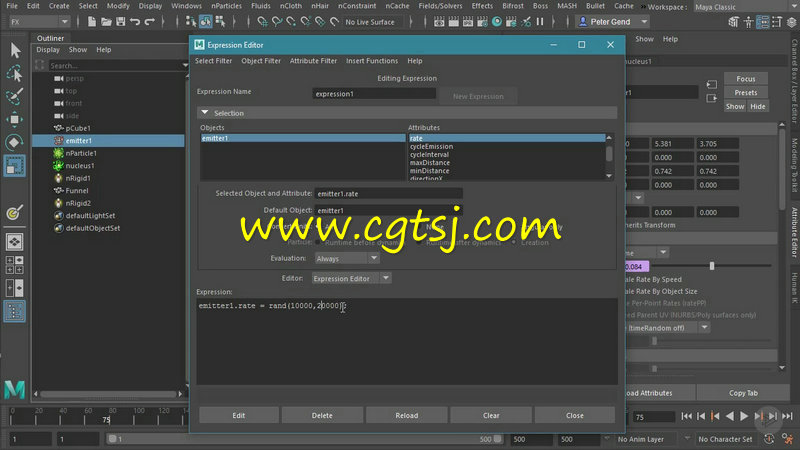This screenshot has width=800, height=450.
Task: Click the new scene file icon
Action: [x=92, y=22]
